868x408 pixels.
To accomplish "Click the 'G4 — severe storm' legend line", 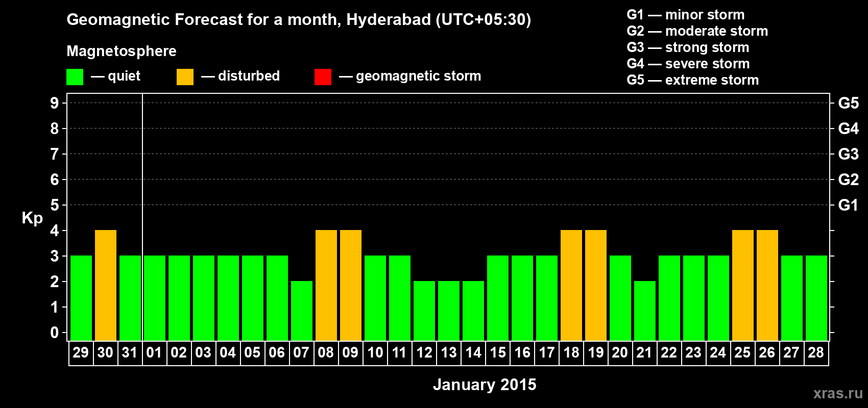I will pyautogui.click(x=688, y=64).
